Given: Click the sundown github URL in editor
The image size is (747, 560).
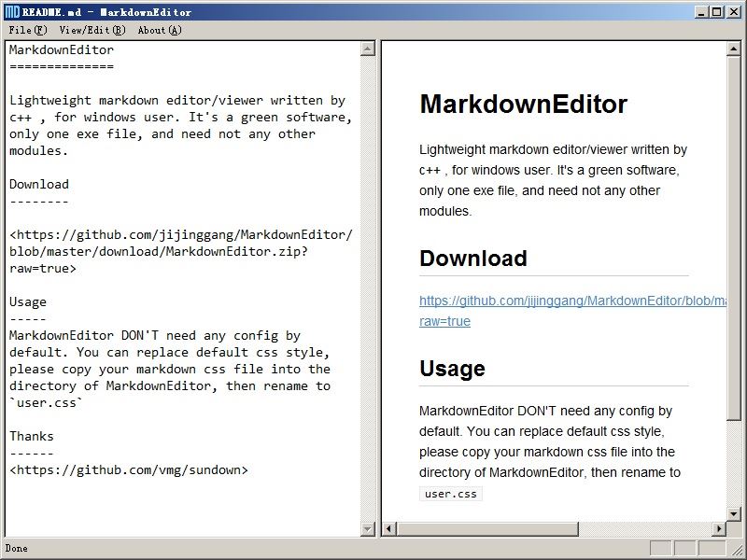Looking at the screenshot, I should point(129,470).
